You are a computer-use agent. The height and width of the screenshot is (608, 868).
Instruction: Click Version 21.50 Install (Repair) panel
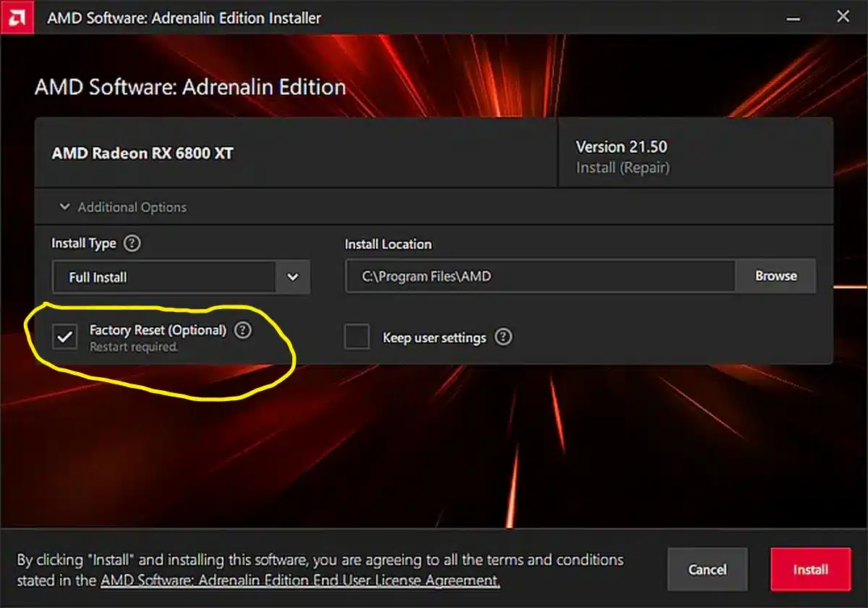pyautogui.click(x=695, y=153)
